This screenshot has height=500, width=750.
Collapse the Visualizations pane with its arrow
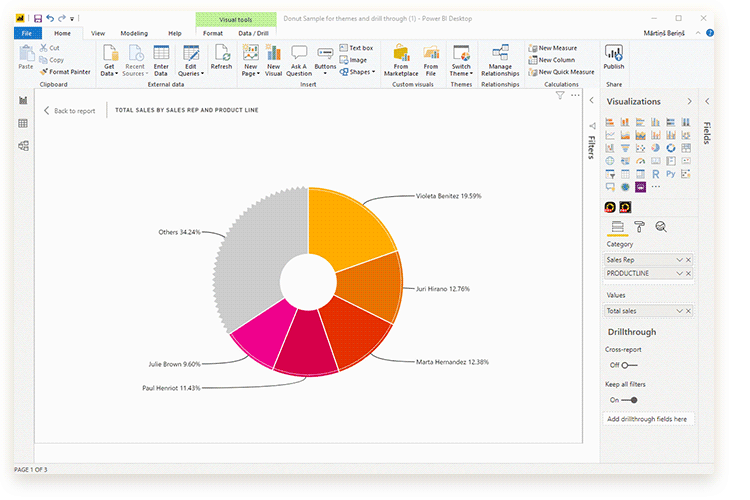(x=689, y=101)
